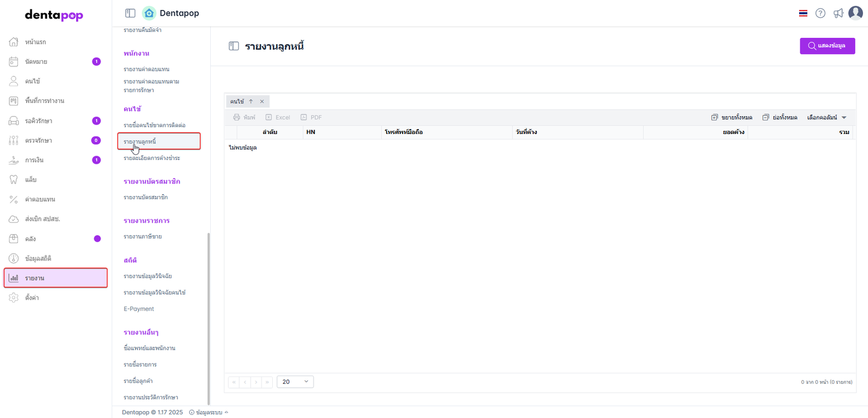
Task: Open รายชื่อรายการ report
Action: click(140, 364)
